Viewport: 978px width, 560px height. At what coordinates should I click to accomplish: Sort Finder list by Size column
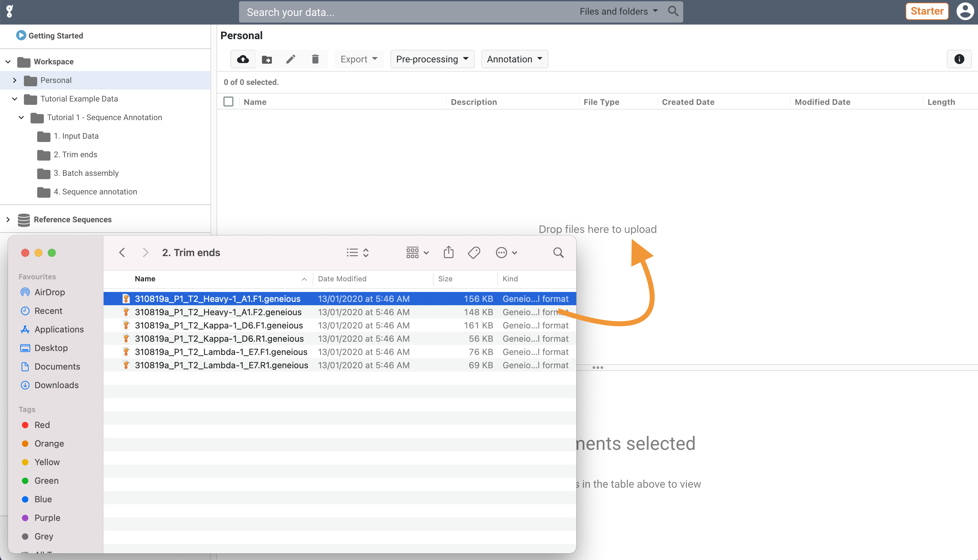point(445,279)
